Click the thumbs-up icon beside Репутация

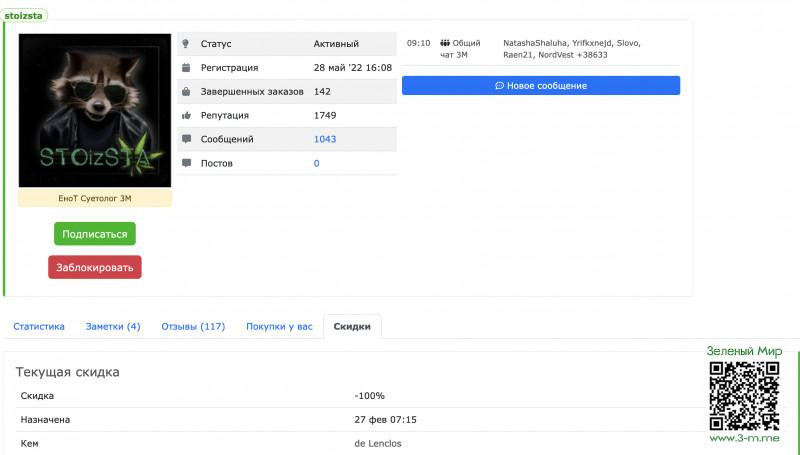point(186,115)
